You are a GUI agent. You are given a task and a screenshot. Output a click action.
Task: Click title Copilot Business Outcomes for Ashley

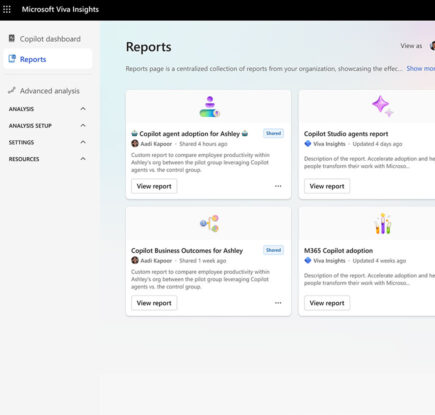187,250
